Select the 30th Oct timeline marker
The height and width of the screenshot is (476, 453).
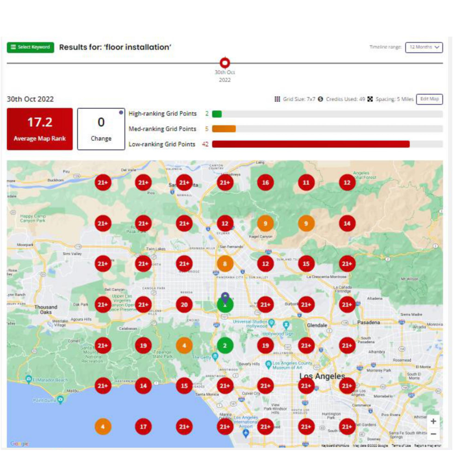225,63
